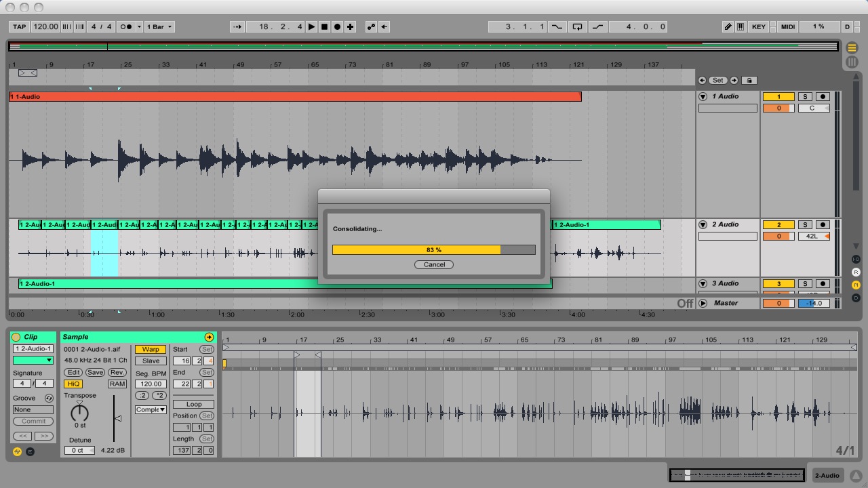This screenshot has height=488, width=868.
Task: Switch to Session View selector
Action: coord(852,62)
